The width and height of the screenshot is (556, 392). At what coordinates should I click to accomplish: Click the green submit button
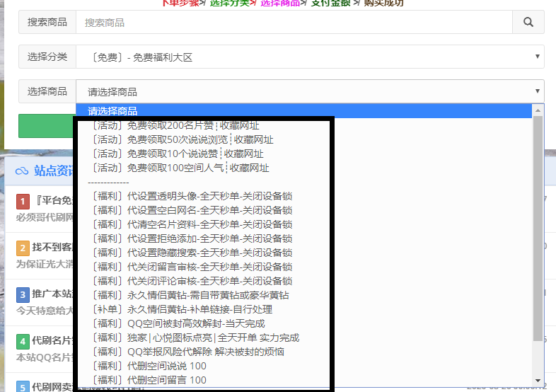[x=47, y=126]
